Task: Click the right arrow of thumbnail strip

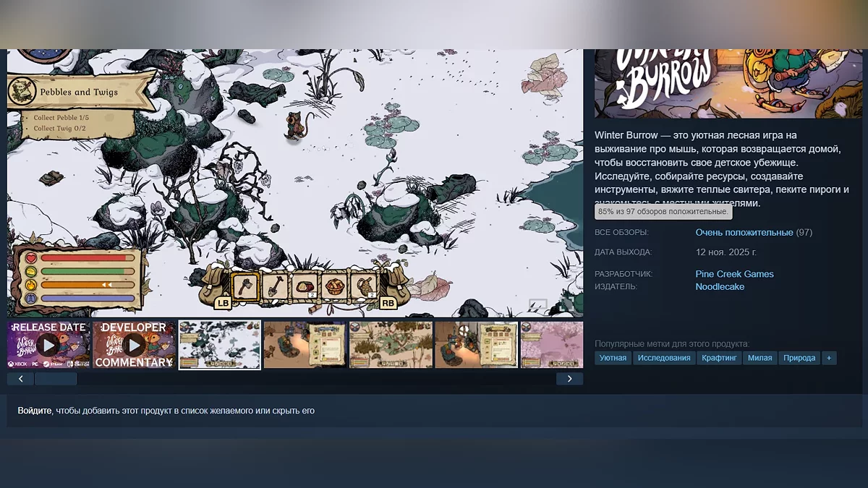Action: (x=569, y=379)
